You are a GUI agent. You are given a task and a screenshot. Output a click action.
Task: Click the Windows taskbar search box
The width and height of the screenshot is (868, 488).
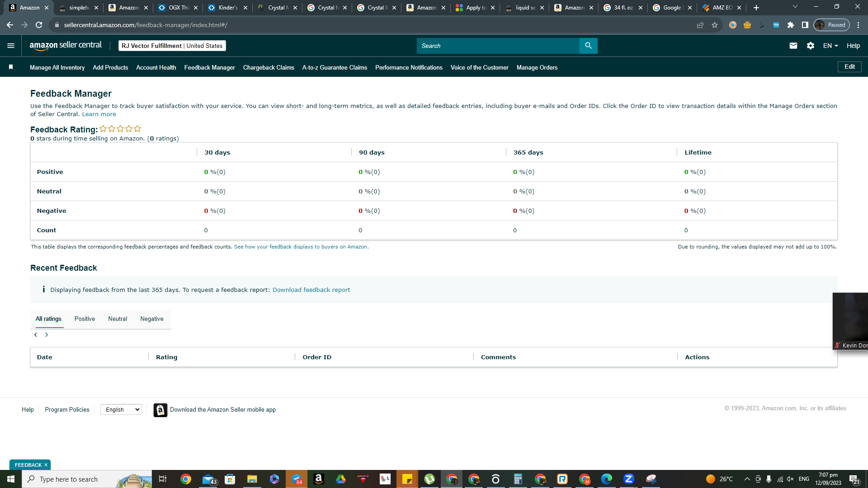coord(87,479)
